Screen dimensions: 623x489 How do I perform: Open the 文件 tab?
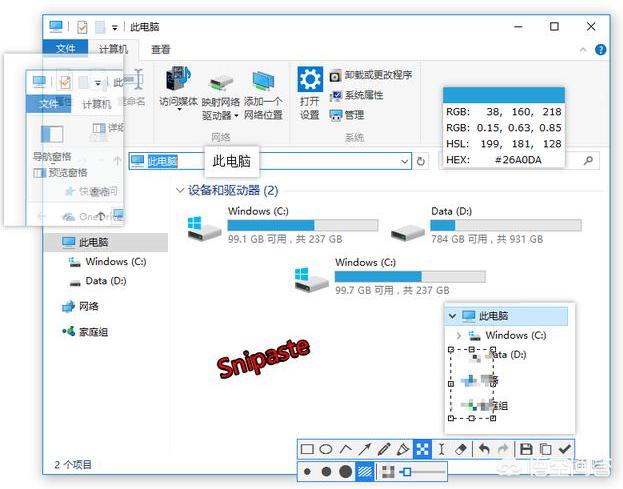click(x=66, y=48)
